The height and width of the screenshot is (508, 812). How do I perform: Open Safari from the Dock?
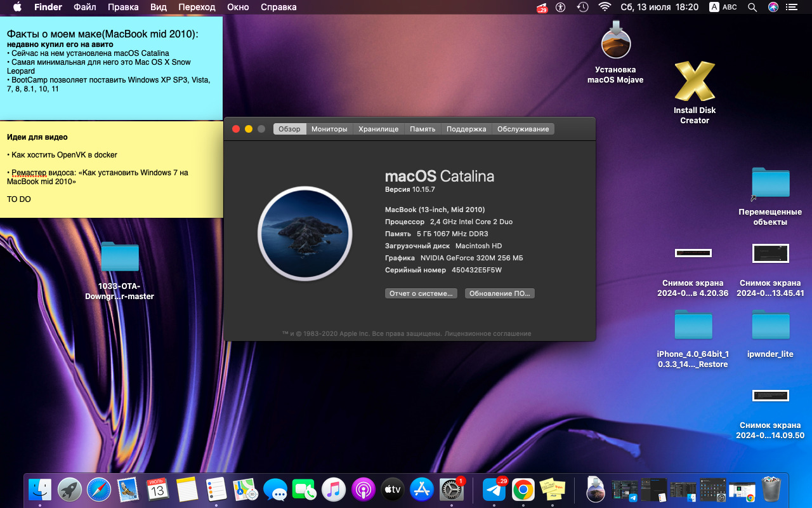[x=100, y=490]
